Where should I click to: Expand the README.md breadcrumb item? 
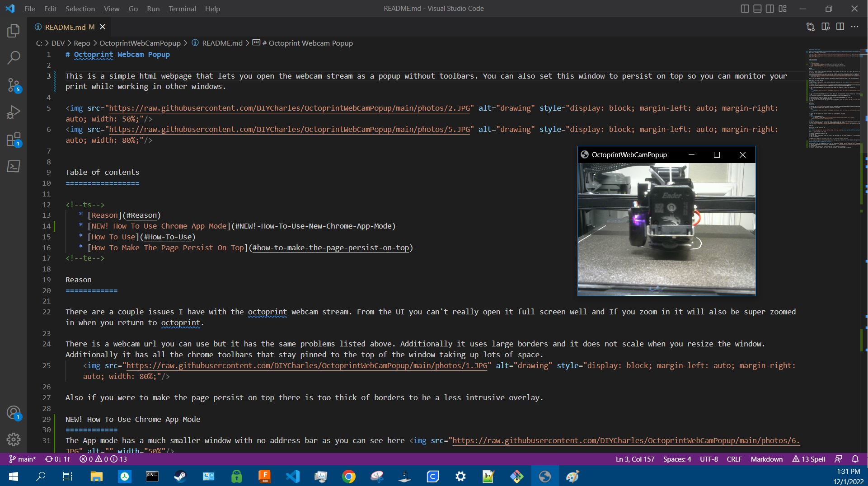pyautogui.click(x=217, y=43)
